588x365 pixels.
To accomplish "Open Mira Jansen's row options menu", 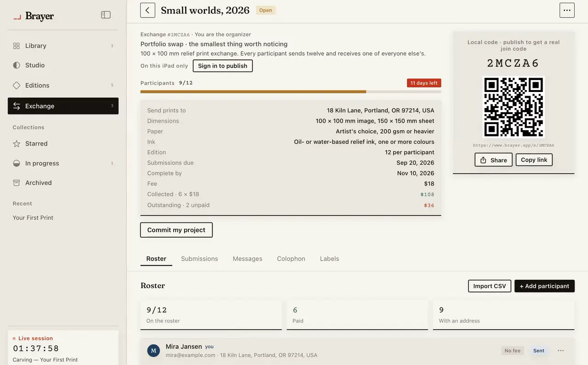I will (x=560, y=351).
